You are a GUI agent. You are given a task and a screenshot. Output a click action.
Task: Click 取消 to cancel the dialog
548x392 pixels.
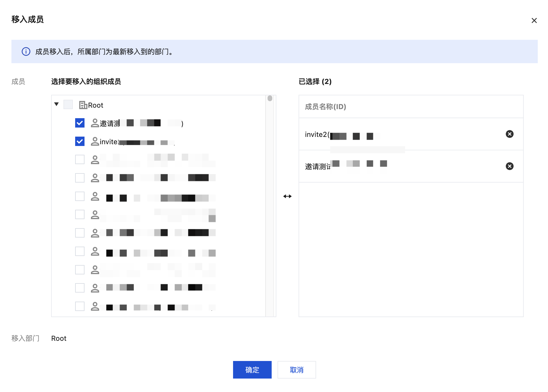point(297,370)
